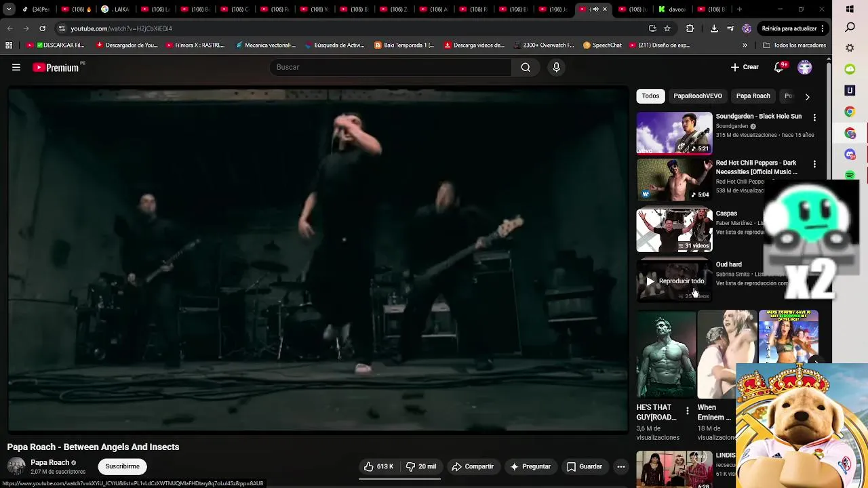Select the Todos filter chip

click(x=650, y=96)
